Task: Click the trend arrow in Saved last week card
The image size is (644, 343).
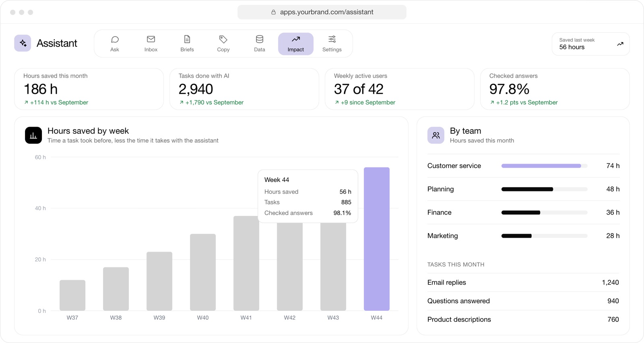Action: point(620,44)
